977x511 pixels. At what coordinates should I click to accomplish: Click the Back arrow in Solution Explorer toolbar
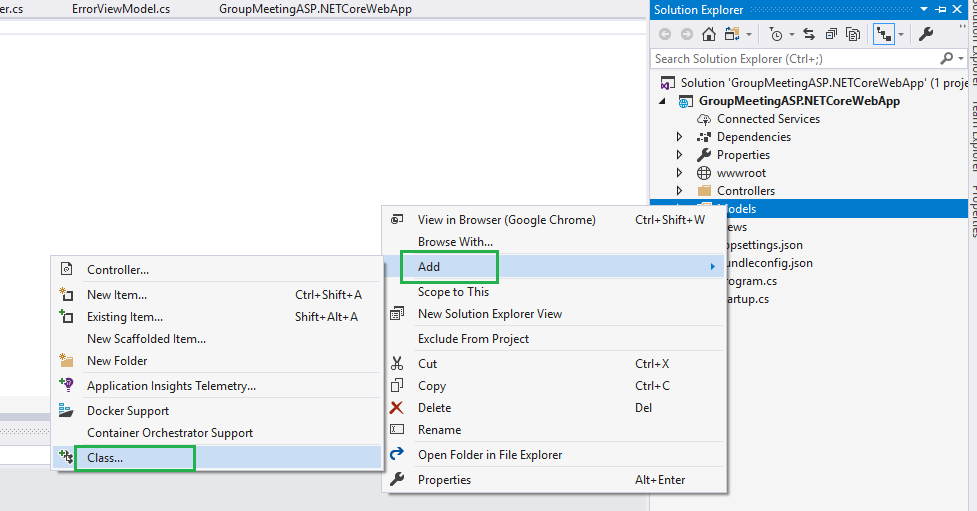pyautogui.click(x=665, y=34)
